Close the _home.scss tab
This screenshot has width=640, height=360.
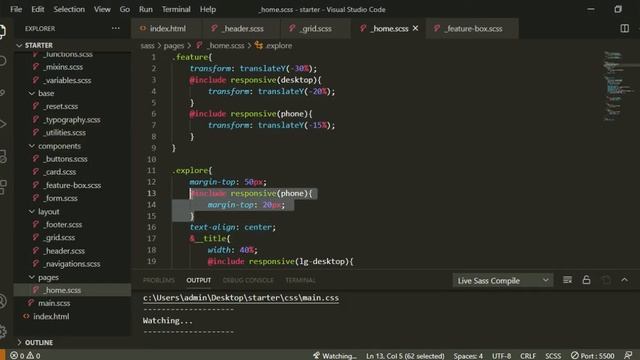tap(416, 28)
